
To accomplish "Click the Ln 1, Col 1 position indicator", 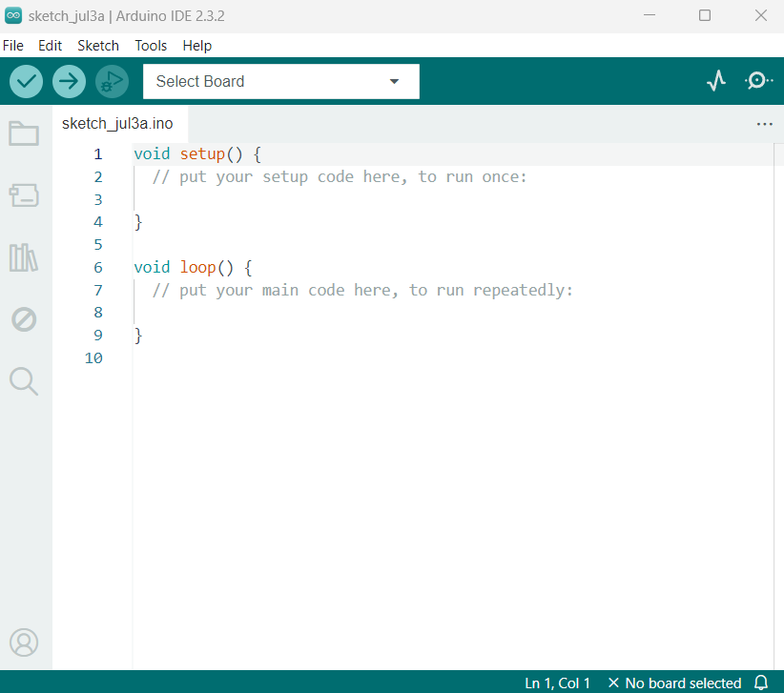I will 557,683.
